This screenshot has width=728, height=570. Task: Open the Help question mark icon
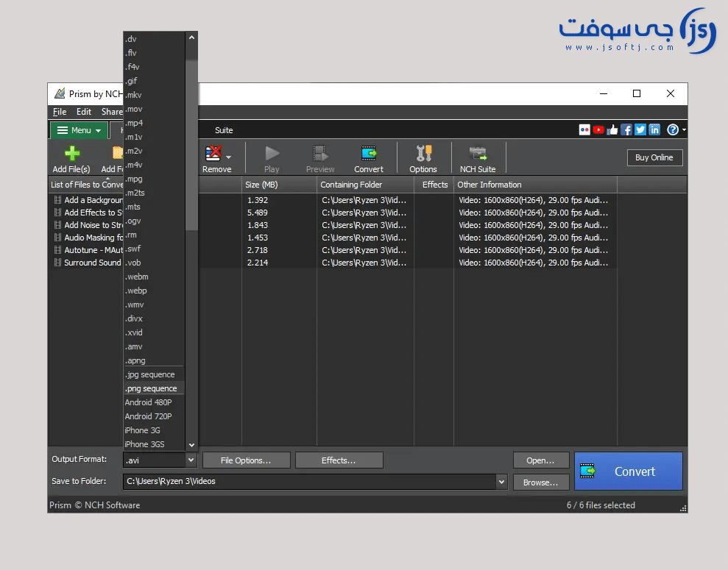[673, 130]
